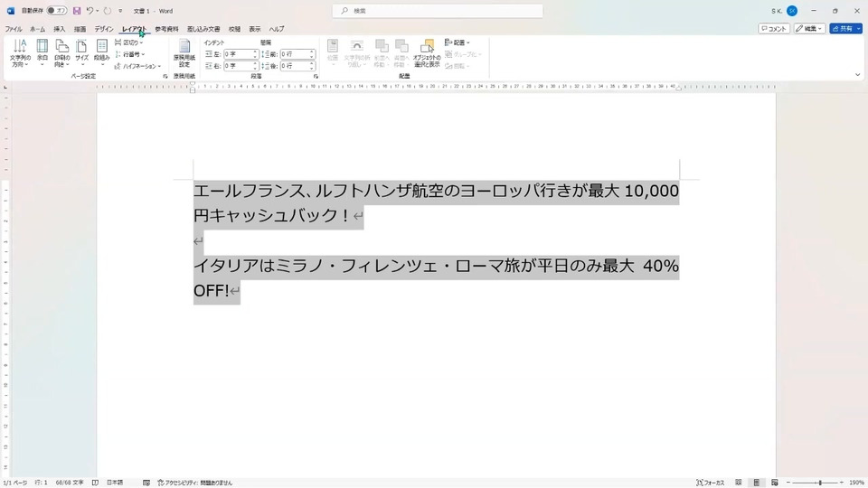868x488 pixels.
Task: Switch to the 差し込み文書 tab
Action: [x=203, y=29]
